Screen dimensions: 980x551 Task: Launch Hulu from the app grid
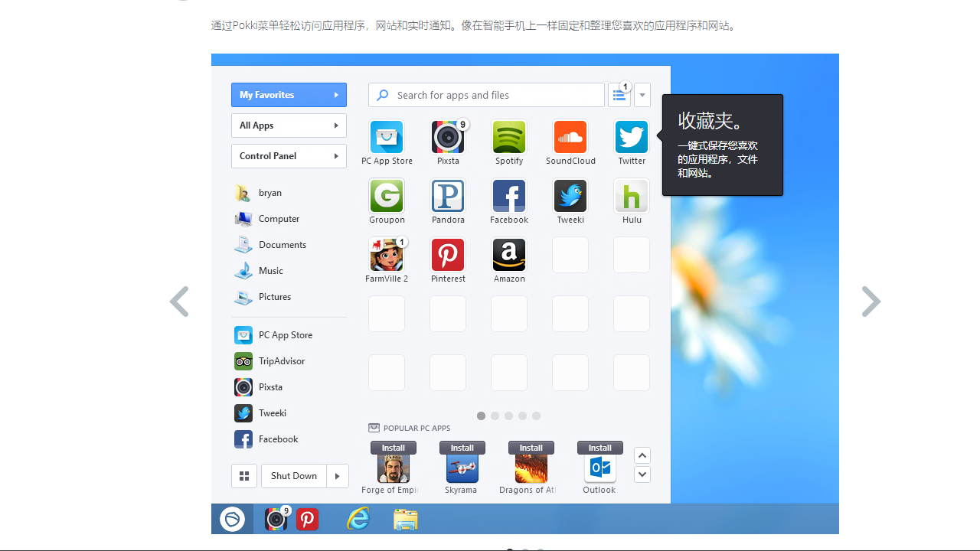tap(631, 196)
